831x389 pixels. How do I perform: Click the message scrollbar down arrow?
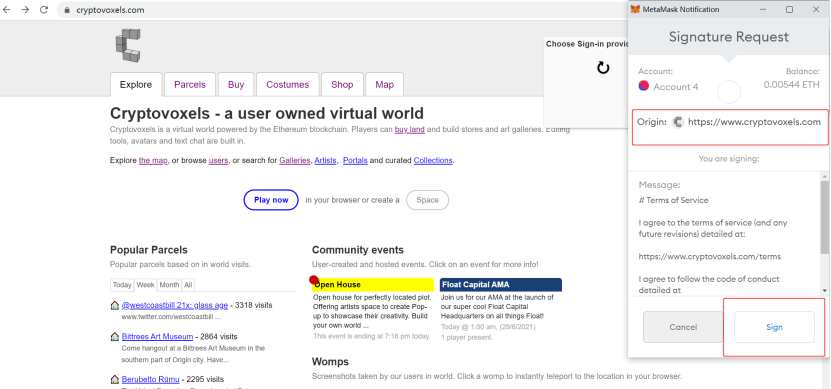(x=825, y=290)
